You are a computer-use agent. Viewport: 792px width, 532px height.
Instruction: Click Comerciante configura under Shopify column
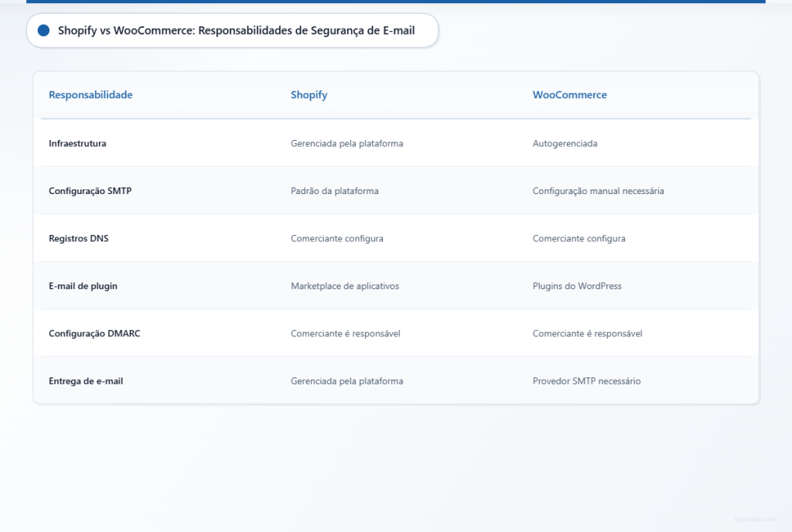(x=337, y=238)
